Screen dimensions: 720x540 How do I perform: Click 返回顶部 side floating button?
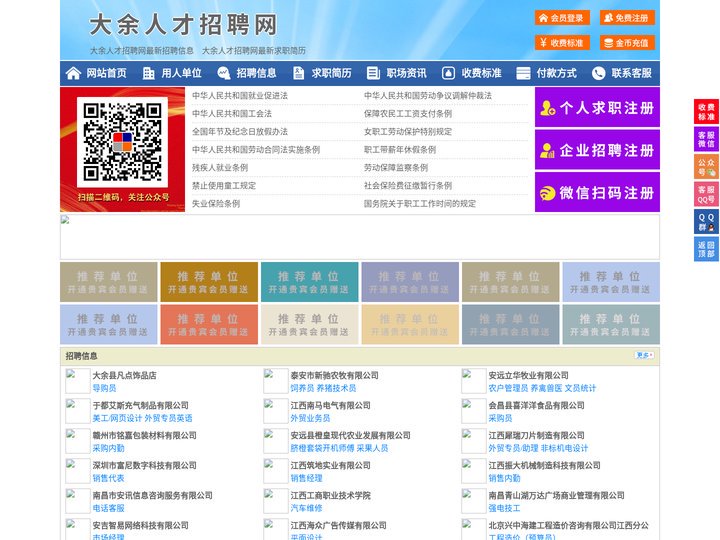[706, 249]
